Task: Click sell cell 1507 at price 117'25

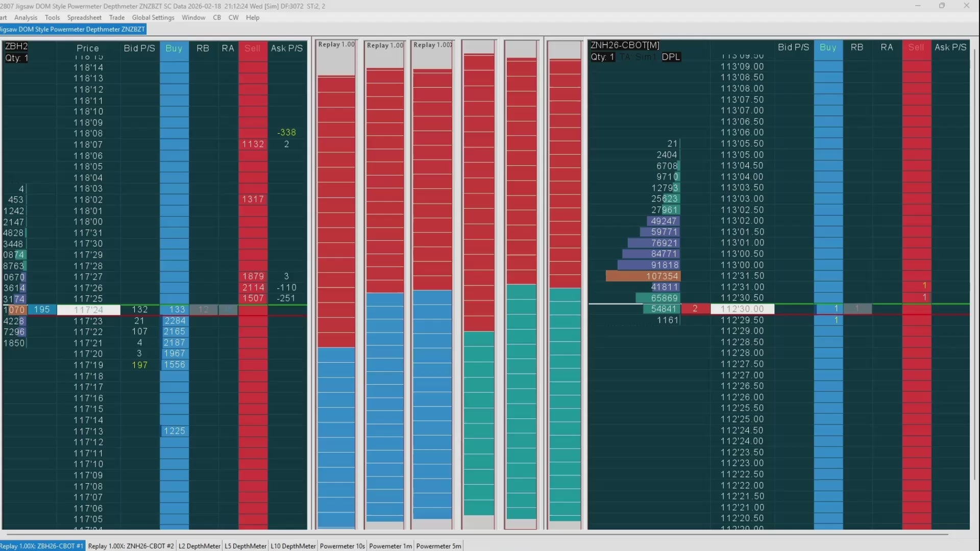Action: [x=253, y=298]
